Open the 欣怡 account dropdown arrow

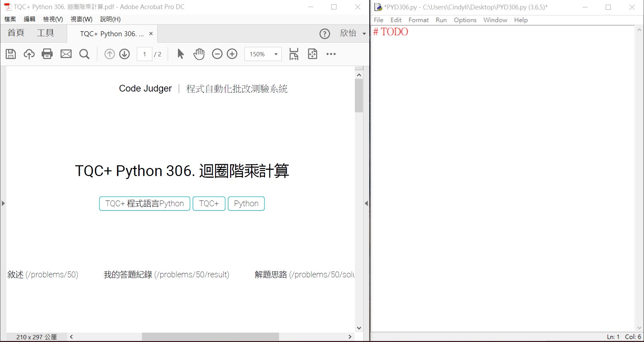pyautogui.click(x=364, y=34)
